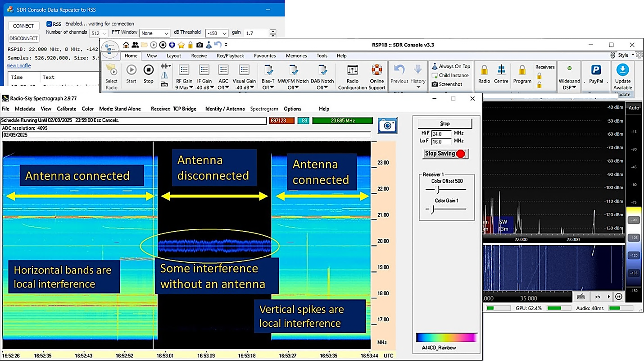The width and height of the screenshot is (644, 361).
Task: Click the two-people icon in SDR Console quick toolbar
Action: pyautogui.click(x=135, y=45)
